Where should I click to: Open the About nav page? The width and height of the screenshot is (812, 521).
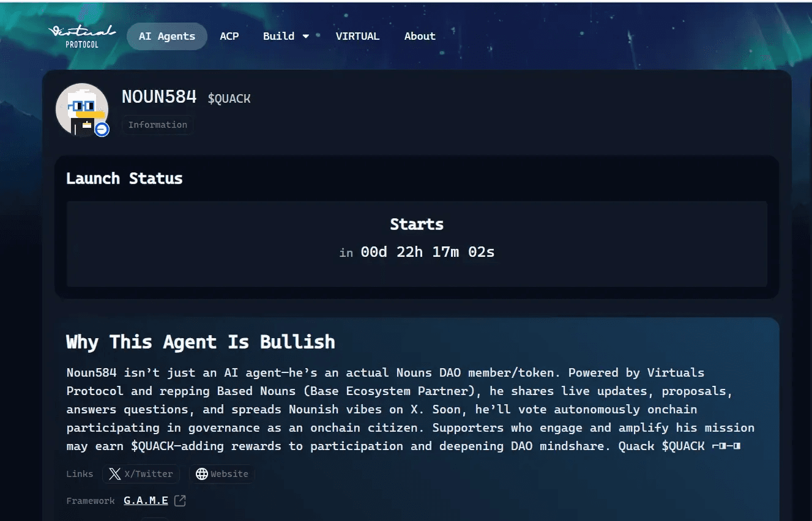pos(420,36)
